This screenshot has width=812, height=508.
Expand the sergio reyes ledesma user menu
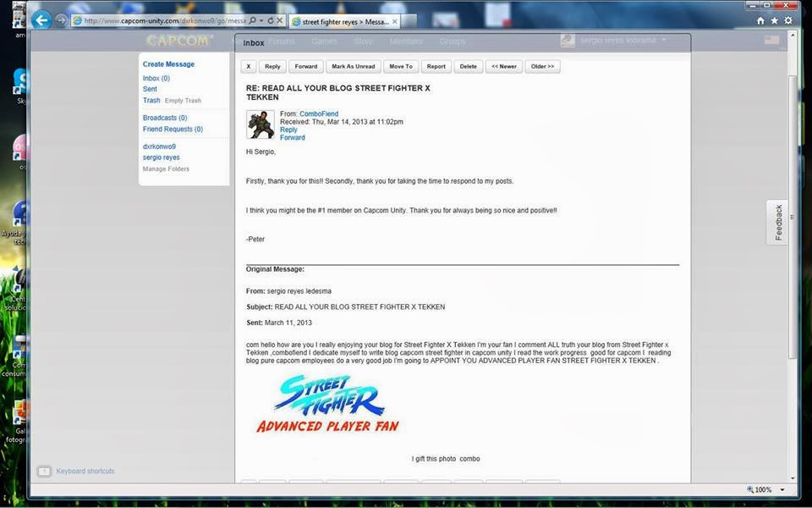pos(664,40)
